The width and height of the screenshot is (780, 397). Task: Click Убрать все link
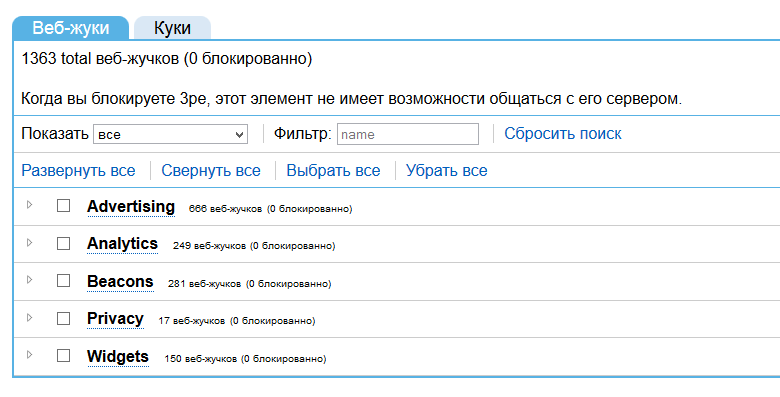pos(447,171)
